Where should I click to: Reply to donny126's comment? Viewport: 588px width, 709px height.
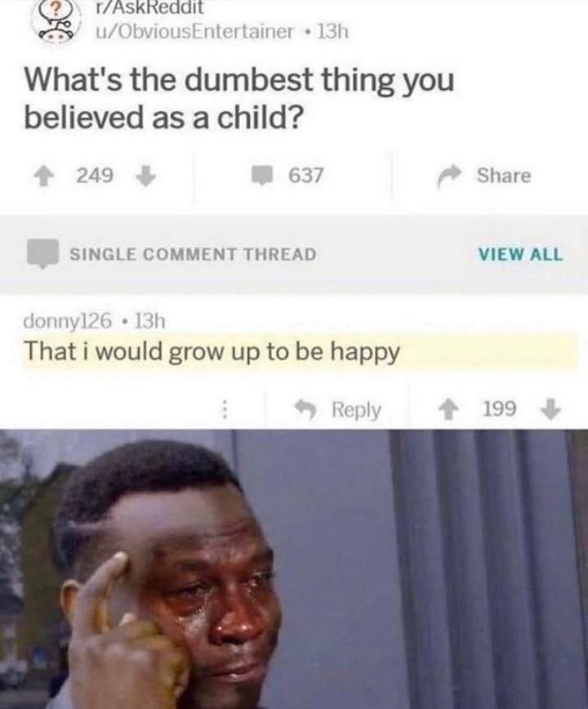click(356, 410)
